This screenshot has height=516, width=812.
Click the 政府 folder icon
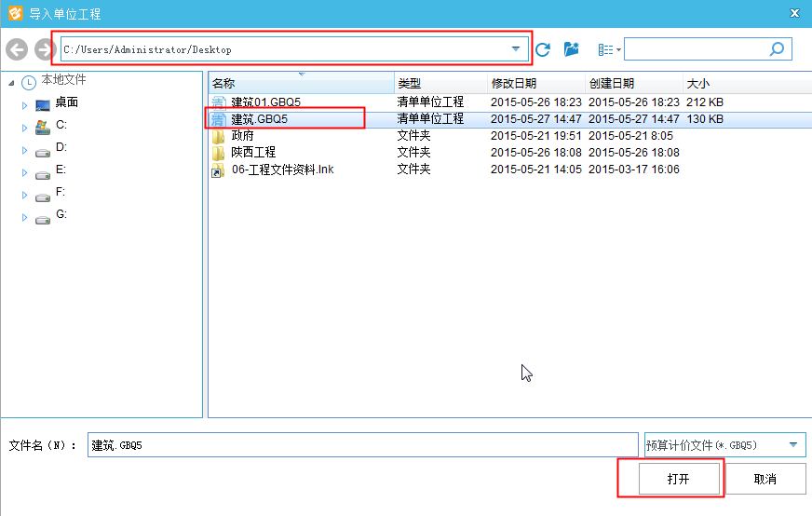click(219, 136)
